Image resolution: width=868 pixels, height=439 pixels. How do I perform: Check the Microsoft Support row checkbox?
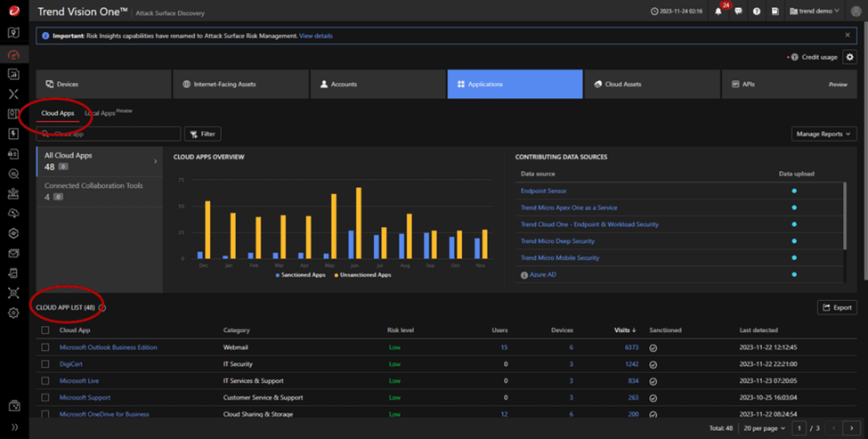(x=45, y=397)
